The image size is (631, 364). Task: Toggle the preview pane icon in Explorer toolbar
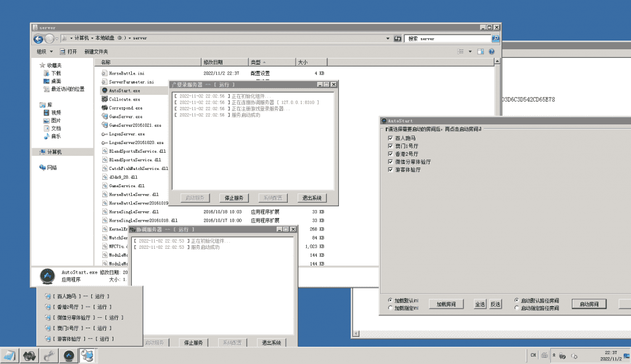point(481,52)
